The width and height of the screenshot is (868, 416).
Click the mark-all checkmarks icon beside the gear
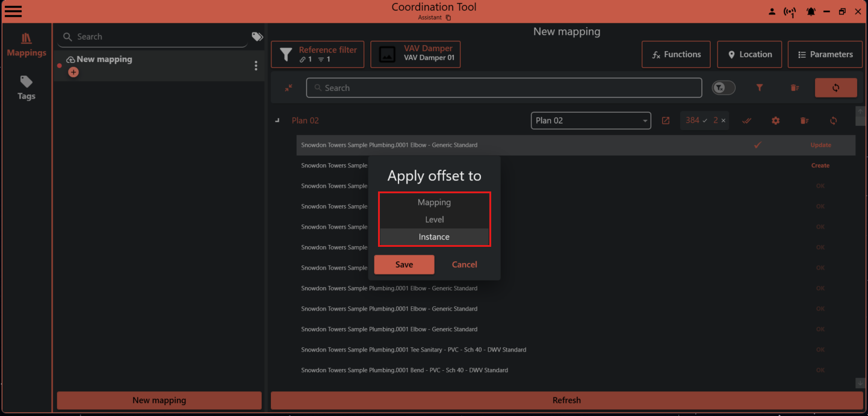click(x=746, y=120)
